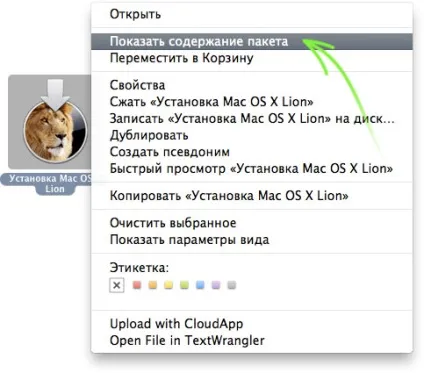Click Сжать «Установка Mac OS X Lion»
This screenshot has width=424, height=373.
click(252, 102)
